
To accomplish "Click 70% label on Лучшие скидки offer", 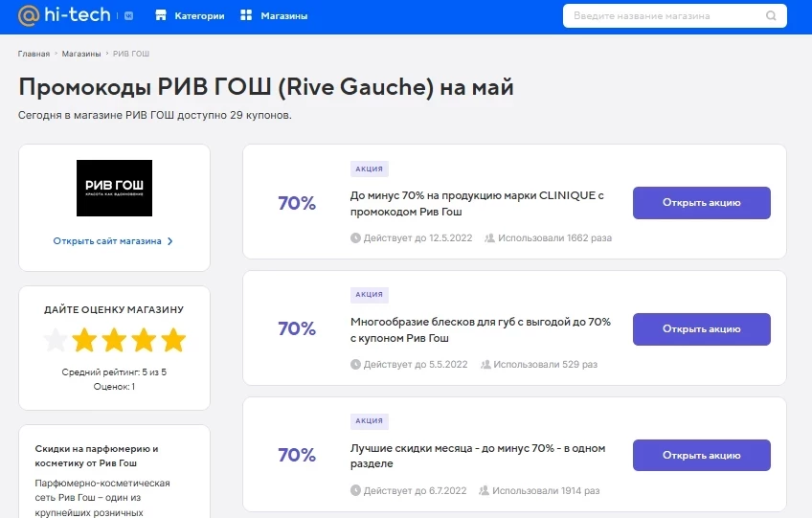I will click(x=297, y=455).
